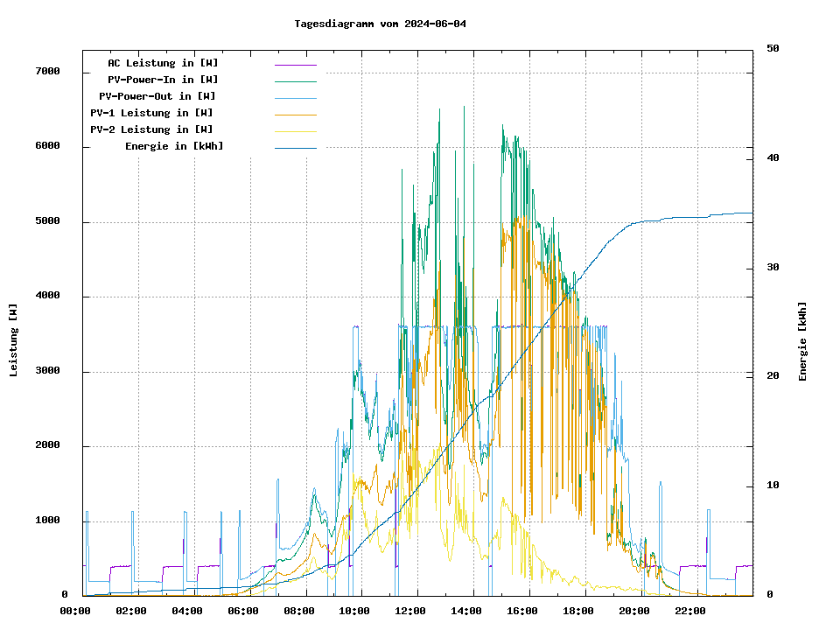The image size is (840, 630).
Task: Click the chart title "Tagesdiagramm vom 2024-06-04"
Action: 381,24
